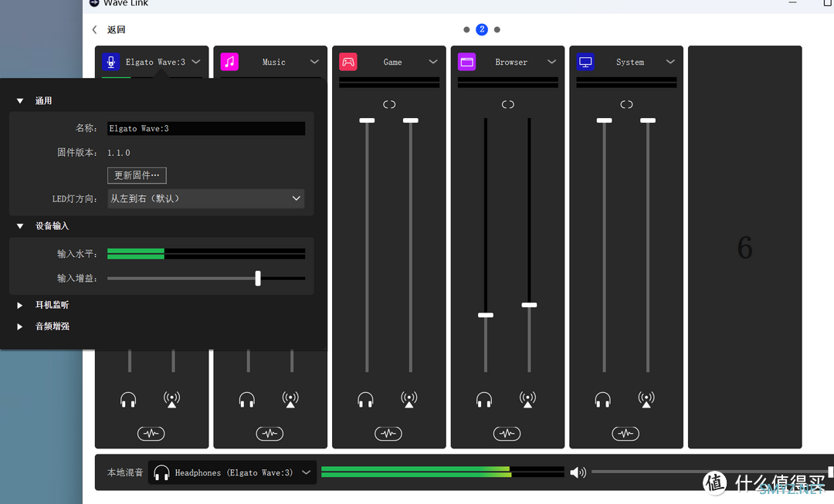Open effects button on Game channel
Viewport: 834px width, 504px height.
(x=388, y=434)
